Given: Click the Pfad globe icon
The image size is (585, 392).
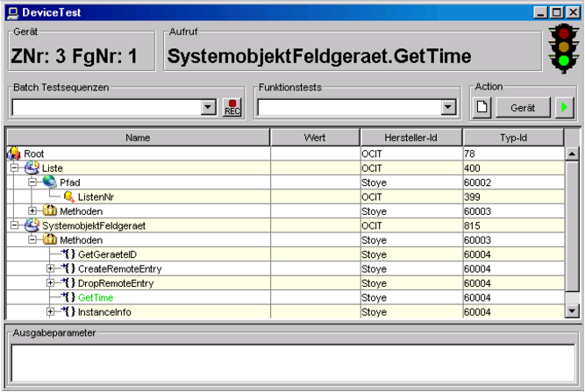Looking at the screenshot, I should [x=50, y=182].
